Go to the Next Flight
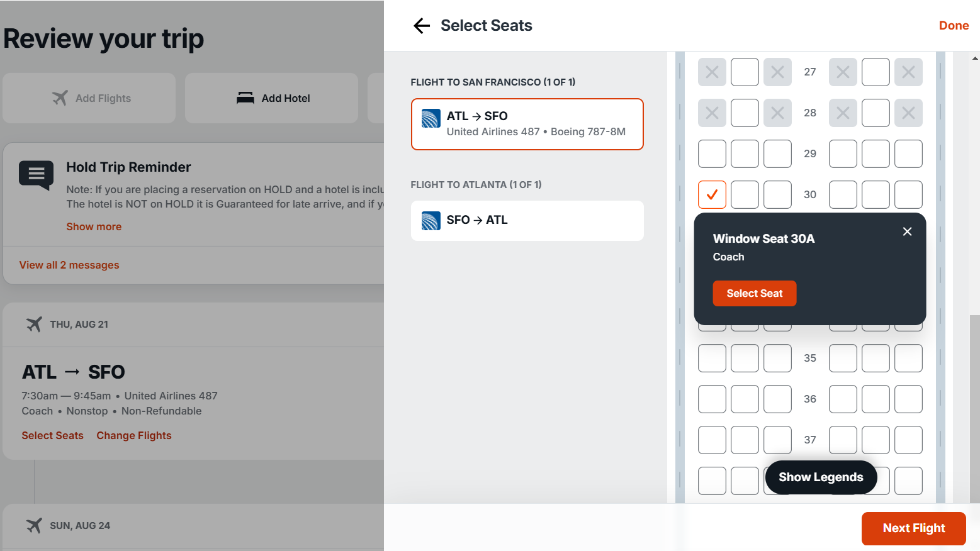The width and height of the screenshot is (980, 551). (x=913, y=528)
